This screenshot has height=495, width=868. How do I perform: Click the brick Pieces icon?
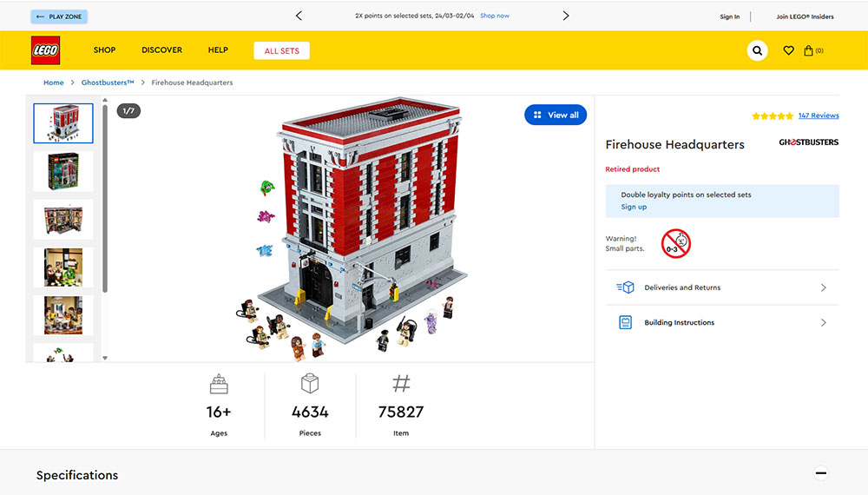(310, 383)
